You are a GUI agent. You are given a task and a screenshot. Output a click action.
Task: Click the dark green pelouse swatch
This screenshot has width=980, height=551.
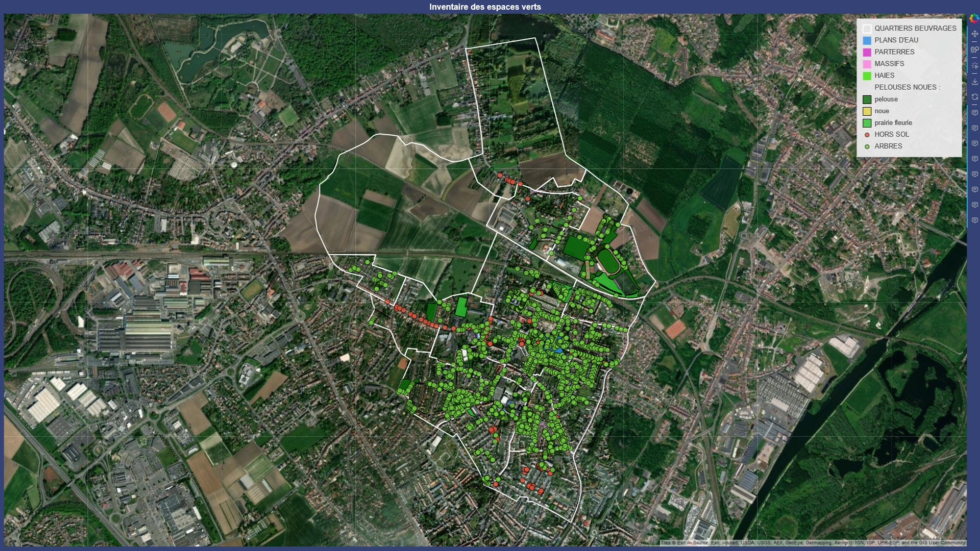tap(866, 99)
